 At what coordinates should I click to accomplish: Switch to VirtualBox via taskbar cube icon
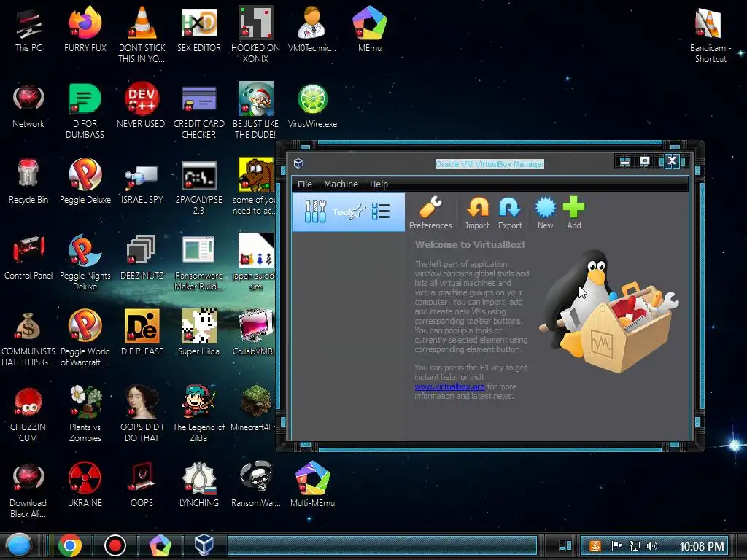tap(204, 545)
